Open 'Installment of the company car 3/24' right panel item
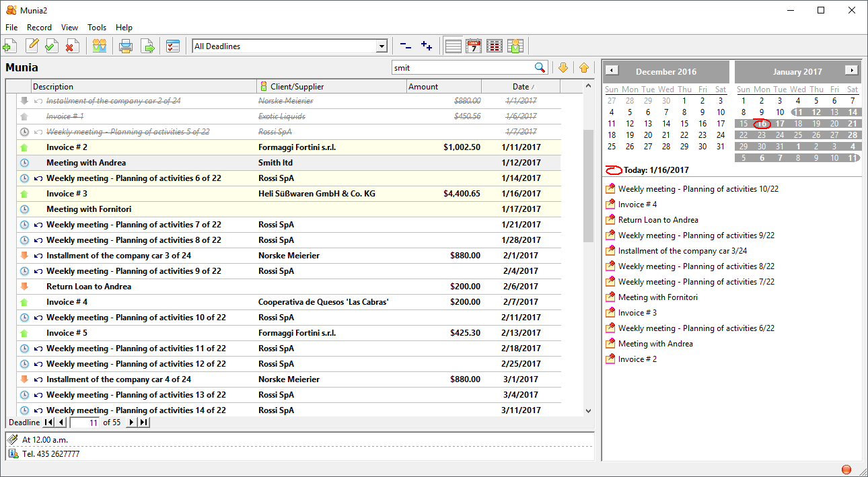Viewport: 868px width, 477px height. (x=682, y=251)
